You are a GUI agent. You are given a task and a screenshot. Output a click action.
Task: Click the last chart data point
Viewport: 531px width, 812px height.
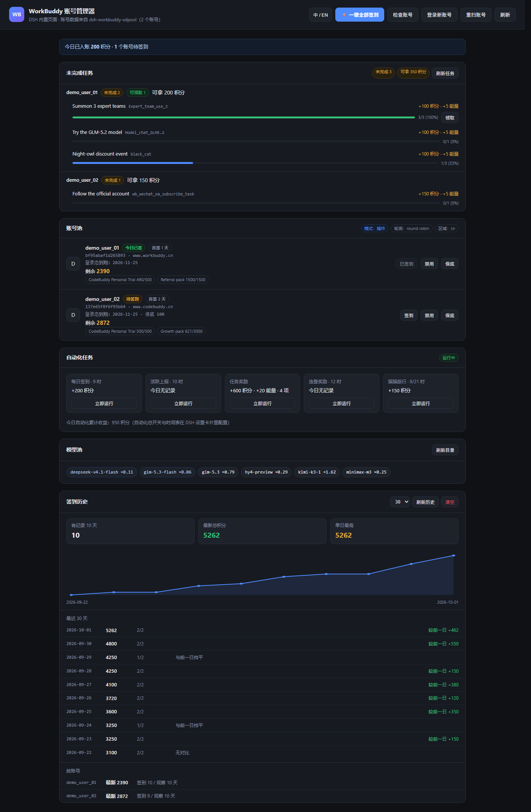point(454,555)
